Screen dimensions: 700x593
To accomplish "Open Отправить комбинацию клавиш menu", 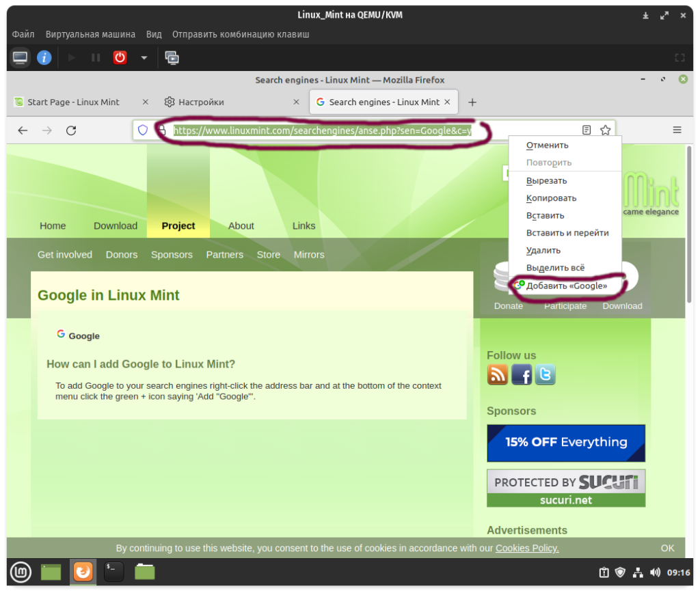I will pos(241,34).
